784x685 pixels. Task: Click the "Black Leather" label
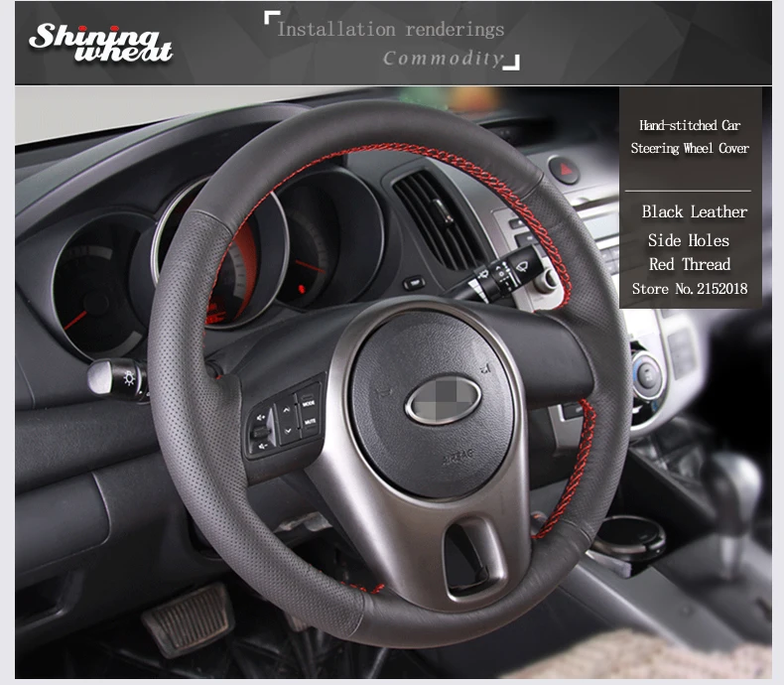[695, 211]
